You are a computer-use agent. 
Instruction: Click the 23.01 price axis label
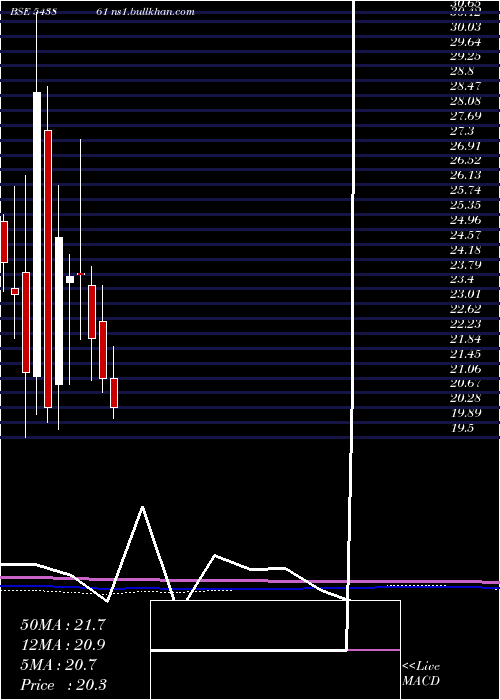coord(466,294)
